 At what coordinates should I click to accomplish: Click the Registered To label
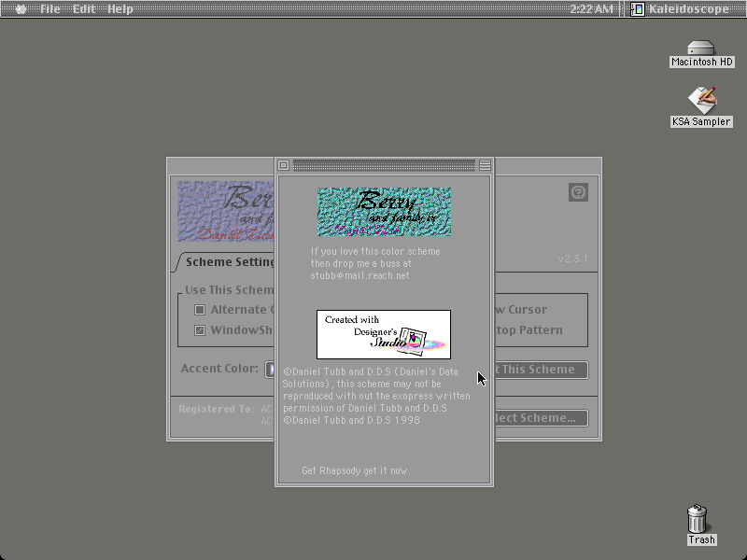click(217, 409)
